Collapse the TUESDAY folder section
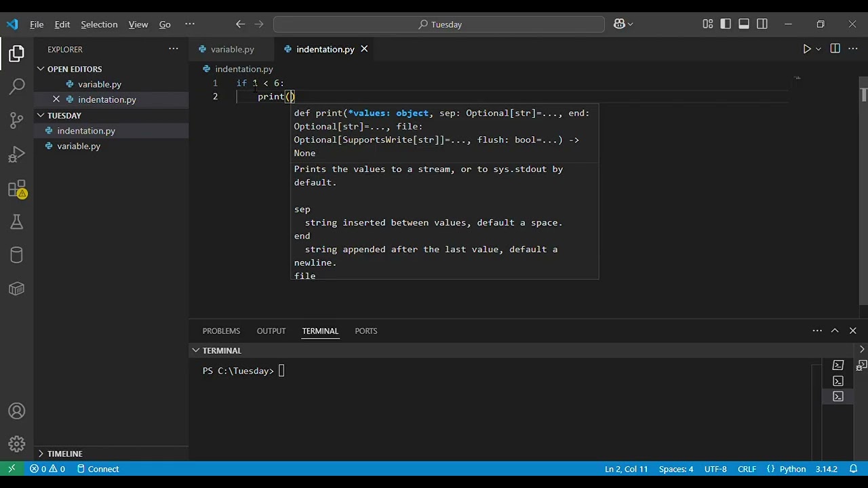The height and width of the screenshot is (488, 868). click(x=64, y=115)
